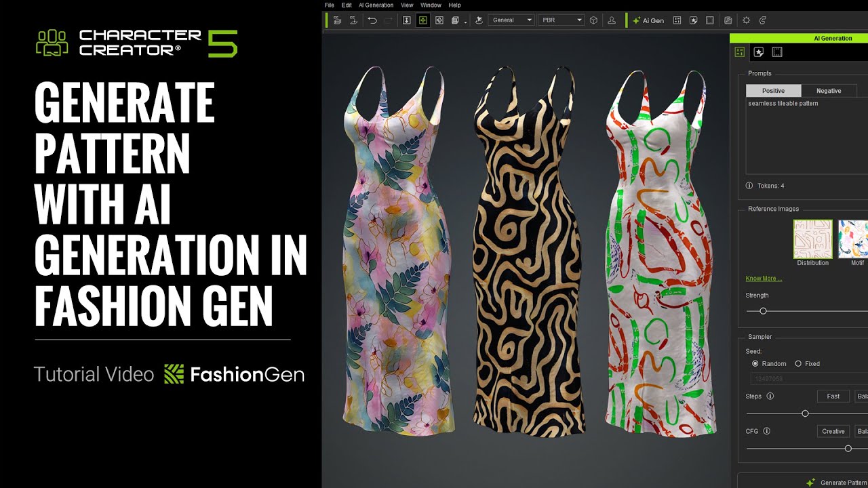This screenshot has height=488, width=868.
Task: Click the avatar silhouette toolbar icon
Action: [x=612, y=20]
